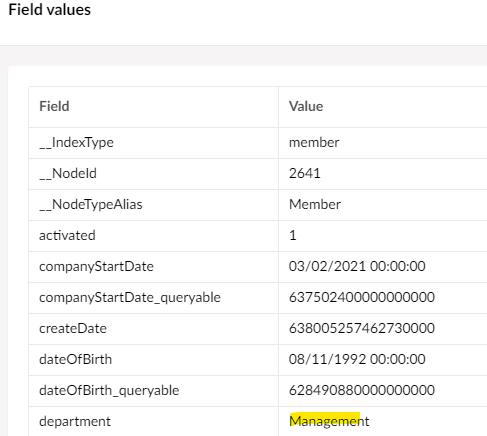
Task: Click the 637502400000000000 value
Action: 362,297
